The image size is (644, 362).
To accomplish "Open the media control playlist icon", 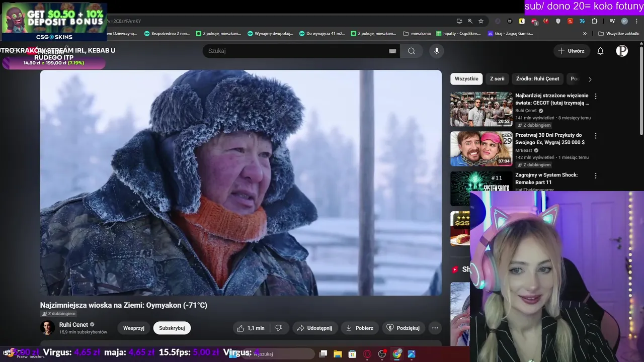I will 612,21.
